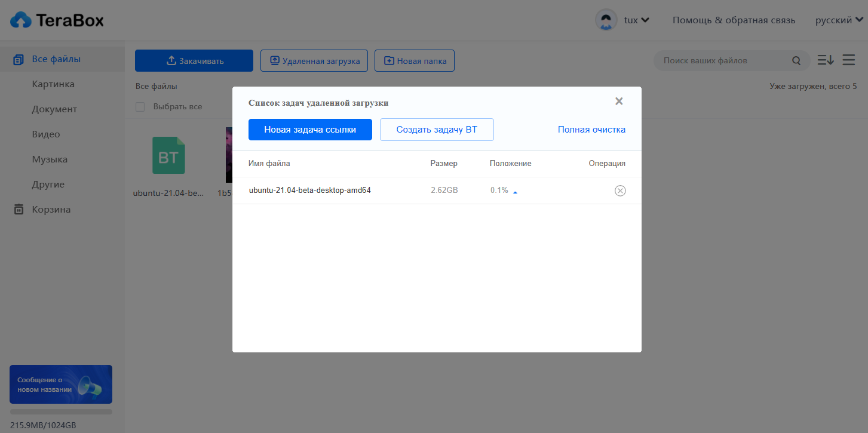Cancel the ubuntu download task
Image resolution: width=868 pixels, height=433 pixels.
tap(620, 191)
